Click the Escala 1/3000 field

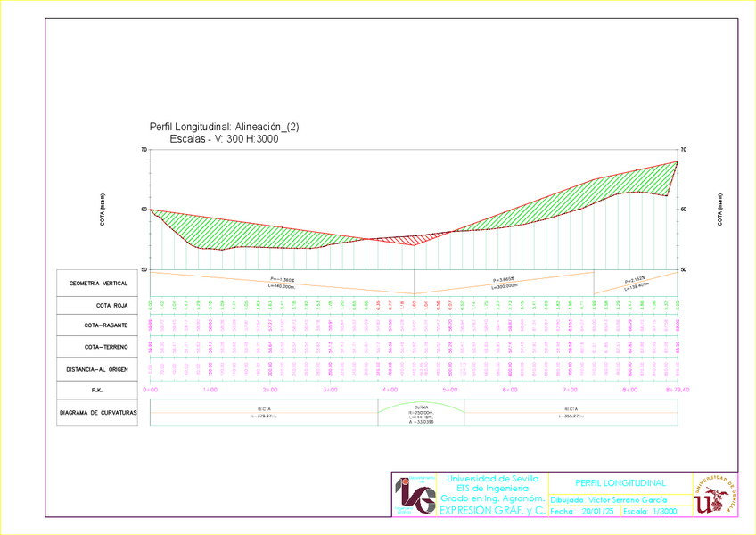[649, 512]
